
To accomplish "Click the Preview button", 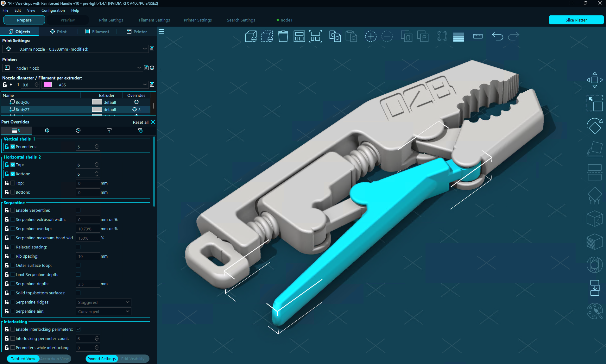I will click(x=67, y=20).
